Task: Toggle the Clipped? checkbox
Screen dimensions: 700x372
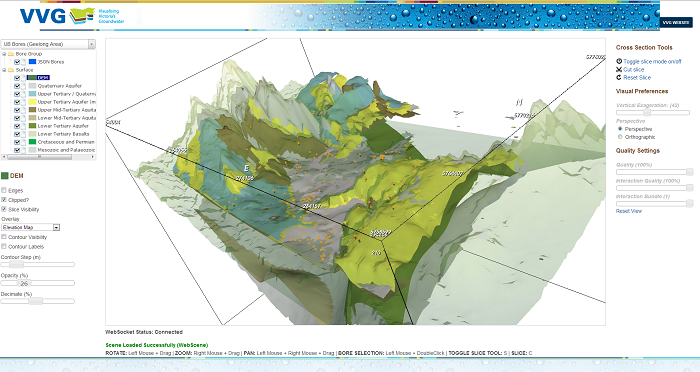Action: point(4,200)
